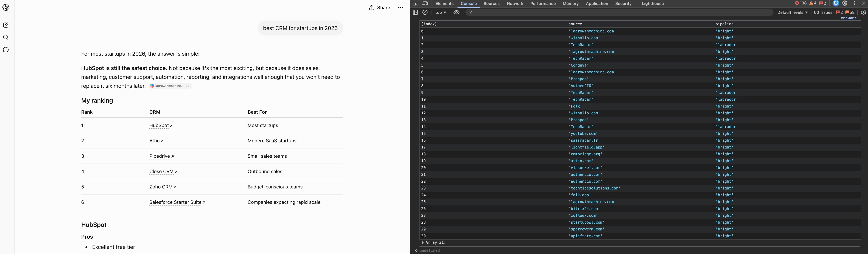
Task: Sort table by (index) column header
Action: (x=493, y=24)
